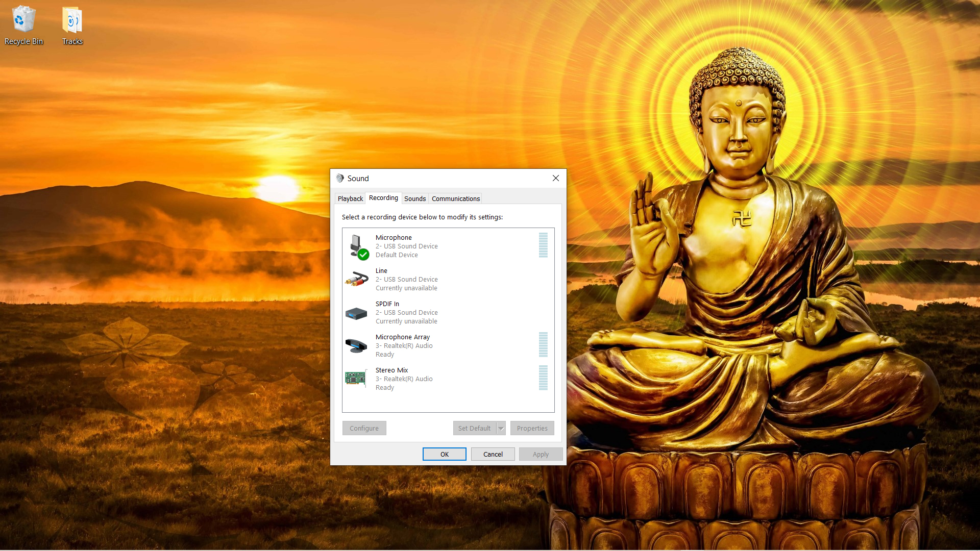This screenshot has width=980, height=551.
Task: Switch to the Communications tab
Action: [456, 198]
